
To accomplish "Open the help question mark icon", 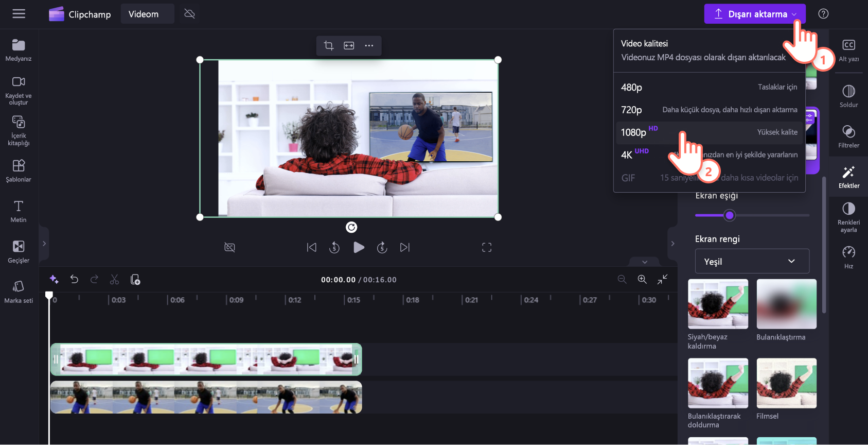I will [823, 14].
